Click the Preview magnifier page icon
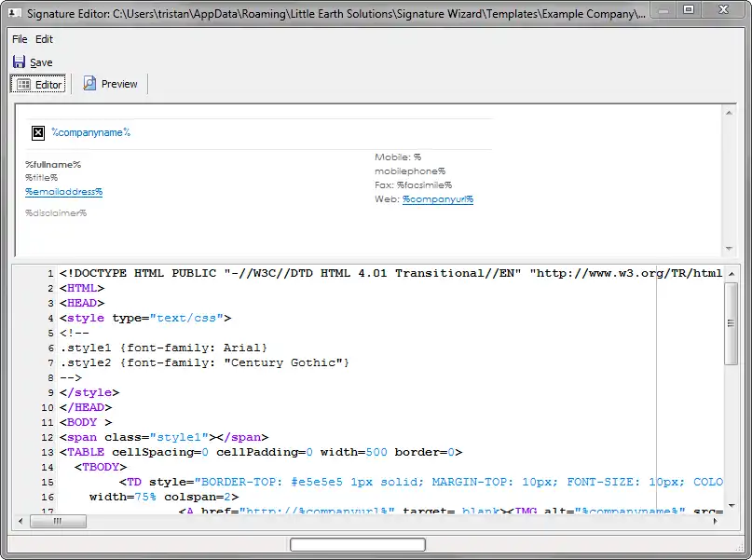The image size is (752, 560). [x=89, y=84]
